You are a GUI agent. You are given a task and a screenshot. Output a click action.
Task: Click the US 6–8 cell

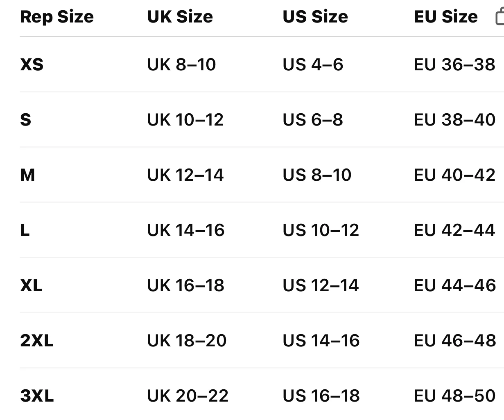[x=312, y=120]
